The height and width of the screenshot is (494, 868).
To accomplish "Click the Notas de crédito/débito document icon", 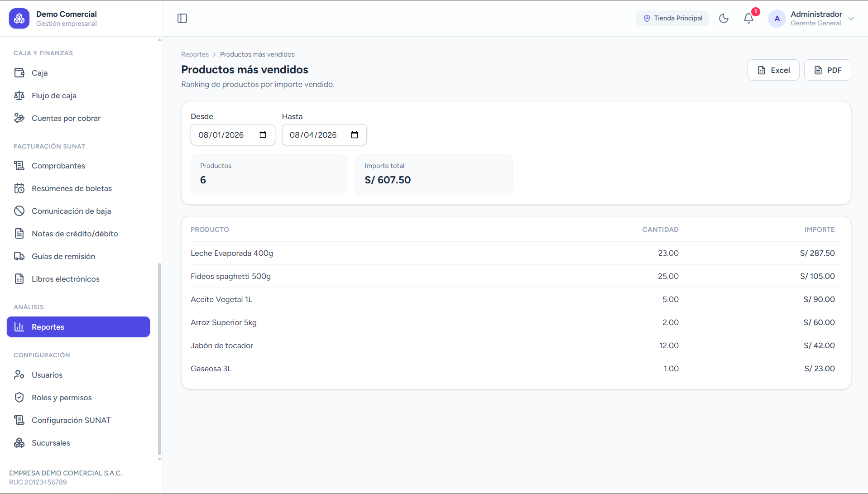I will (19, 234).
